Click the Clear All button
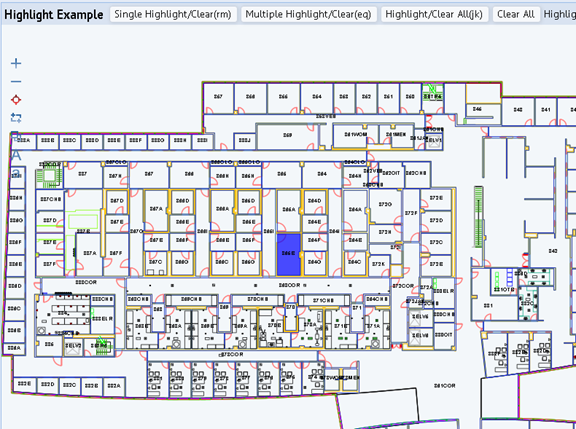Screen dimensions: 576x429 pyautogui.click(x=516, y=14)
